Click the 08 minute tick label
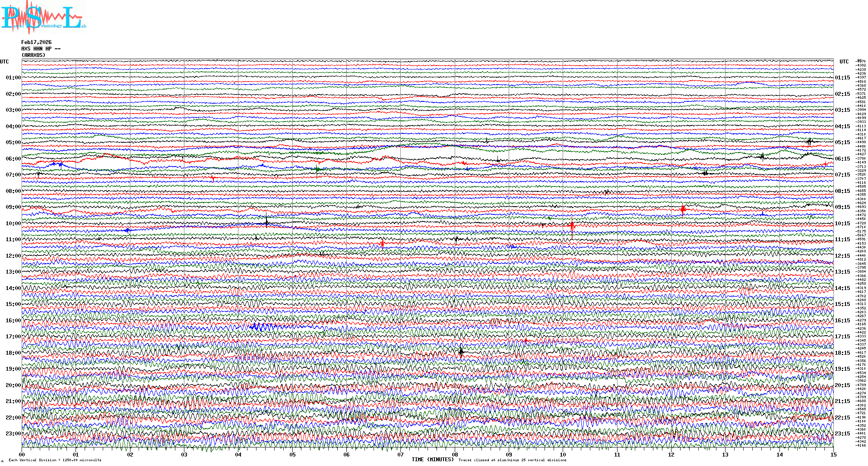This screenshot has width=868, height=466. pos(455,455)
